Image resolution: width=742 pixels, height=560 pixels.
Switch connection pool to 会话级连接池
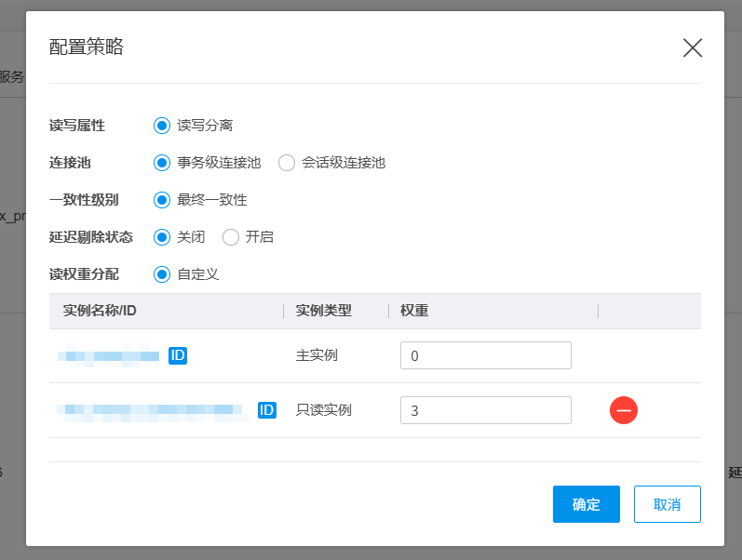coord(287,163)
